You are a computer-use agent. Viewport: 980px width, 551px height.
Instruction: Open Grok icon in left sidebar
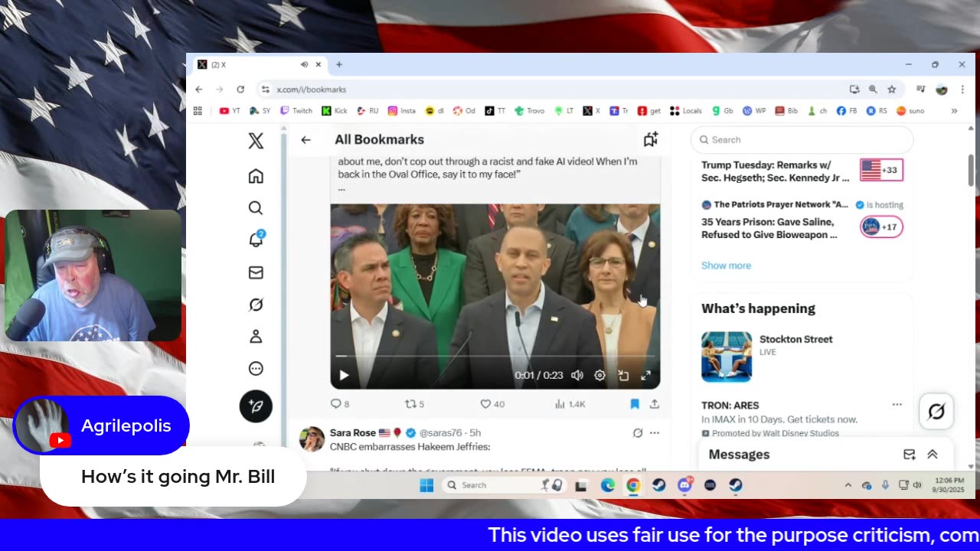coord(256,305)
